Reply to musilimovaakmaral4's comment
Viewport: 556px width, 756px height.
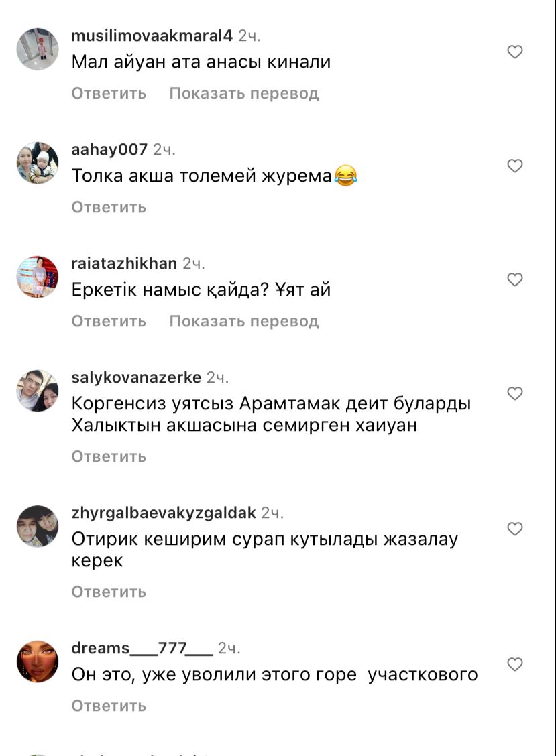point(109,93)
